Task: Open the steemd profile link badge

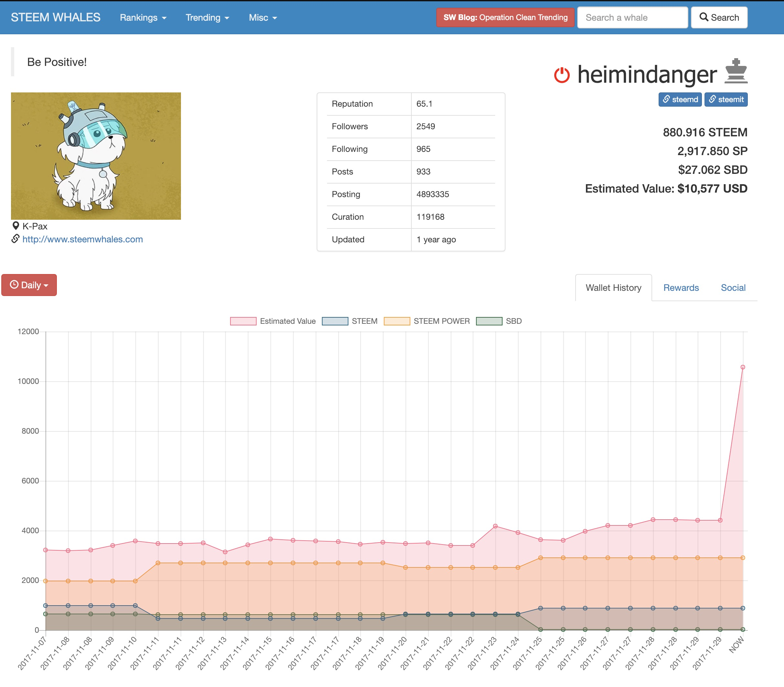Action: click(x=680, y=100)
